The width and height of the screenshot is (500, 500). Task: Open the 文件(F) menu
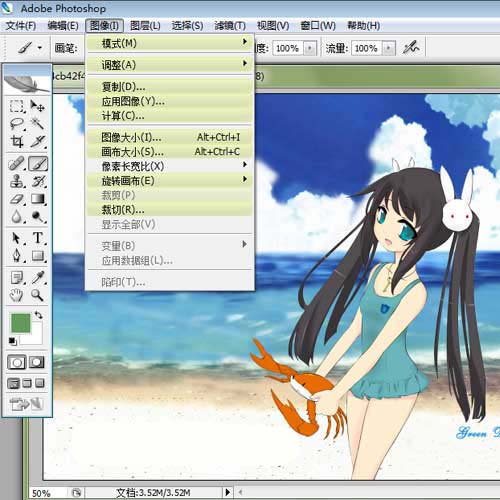(21, 26)
